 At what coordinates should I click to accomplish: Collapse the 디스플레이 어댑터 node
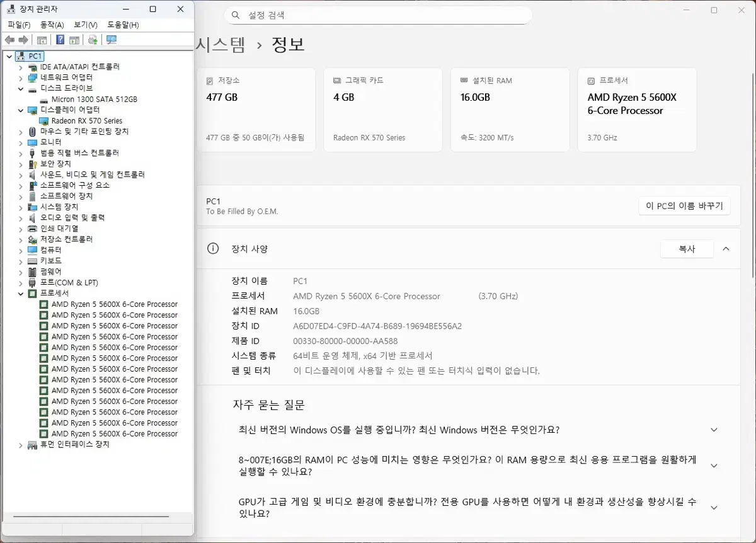tap(21, 110)
